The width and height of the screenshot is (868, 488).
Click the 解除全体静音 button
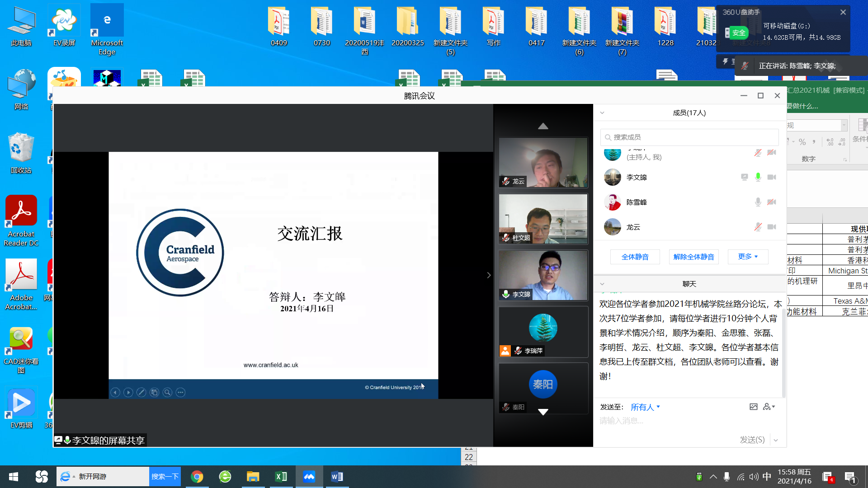click(693, 257)
